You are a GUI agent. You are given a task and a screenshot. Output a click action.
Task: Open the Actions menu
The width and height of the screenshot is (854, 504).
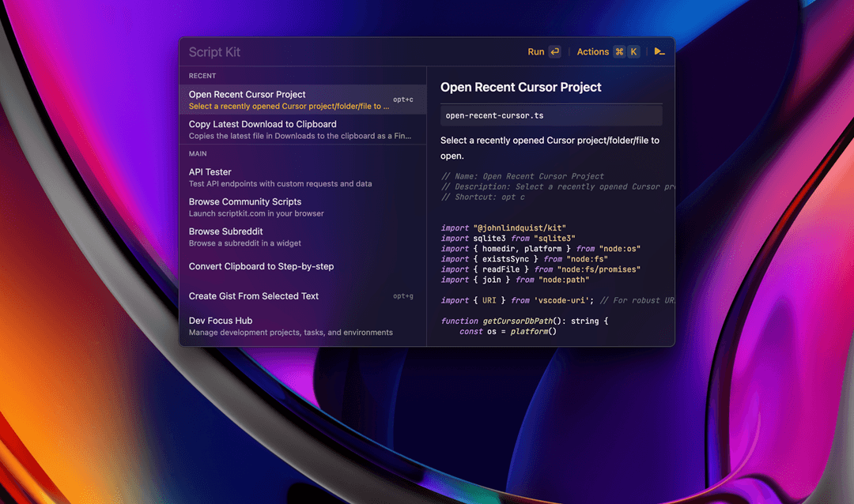point(593,51)
